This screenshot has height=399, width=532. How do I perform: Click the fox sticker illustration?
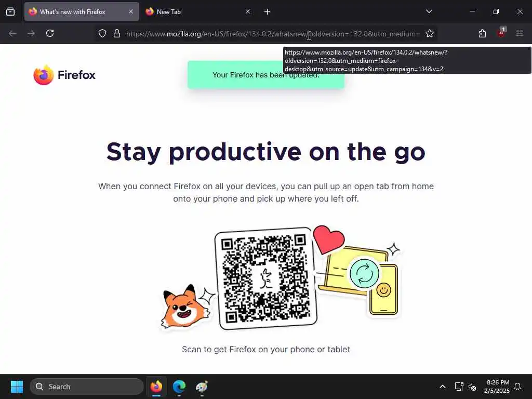pyautogui.click(x=185, y=307)
